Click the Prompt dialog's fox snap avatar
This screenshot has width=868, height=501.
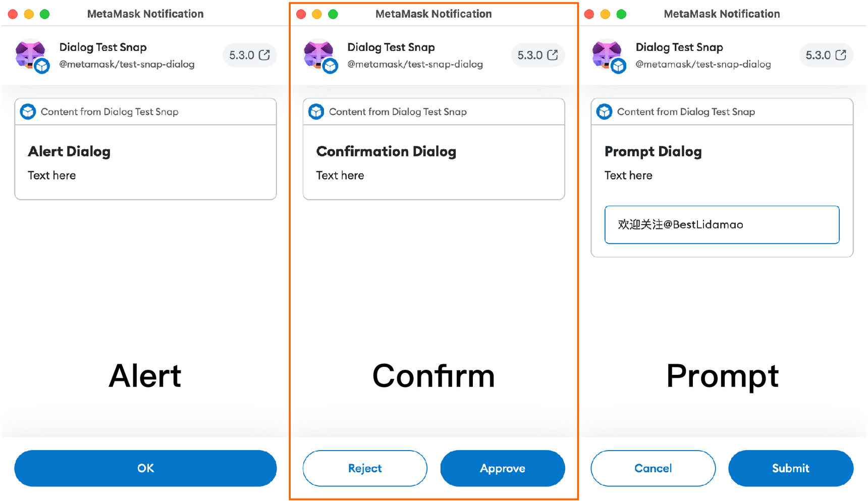(x=607, y=53)
